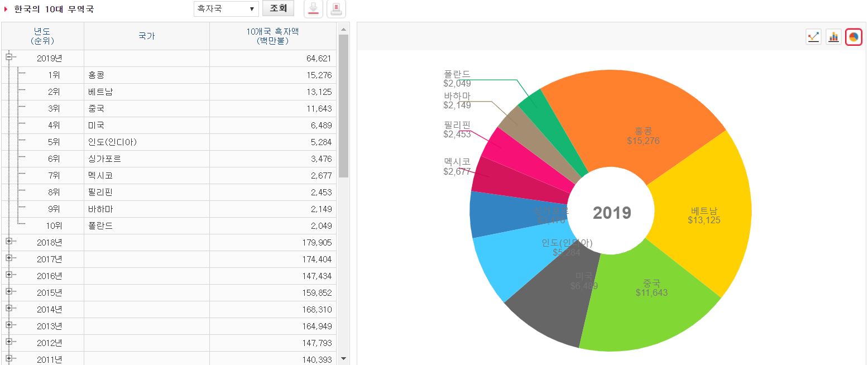Click the 10개국 흑자액 column header
868x365 pixels.
[272, 36]
